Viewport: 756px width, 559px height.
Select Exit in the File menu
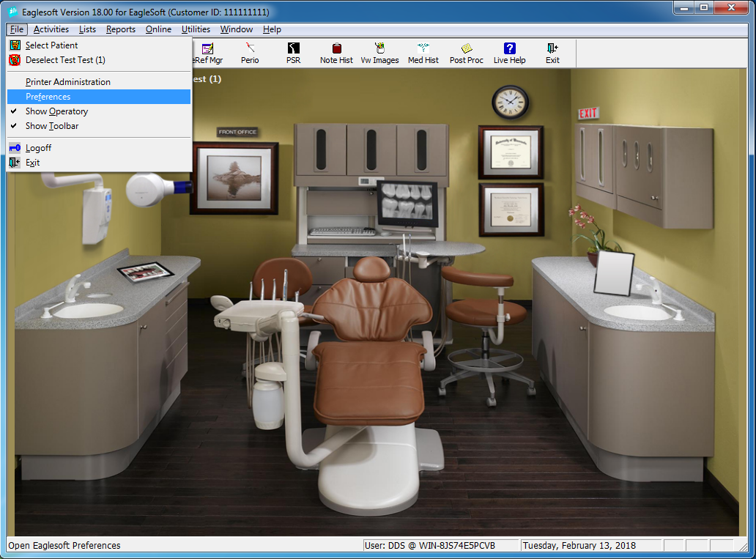point(99,163)
